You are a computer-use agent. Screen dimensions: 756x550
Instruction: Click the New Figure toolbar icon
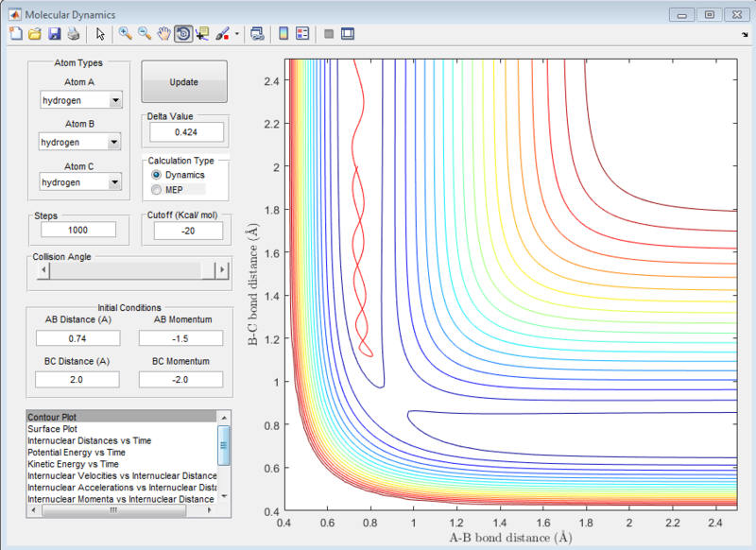click(x=15, y=34)
